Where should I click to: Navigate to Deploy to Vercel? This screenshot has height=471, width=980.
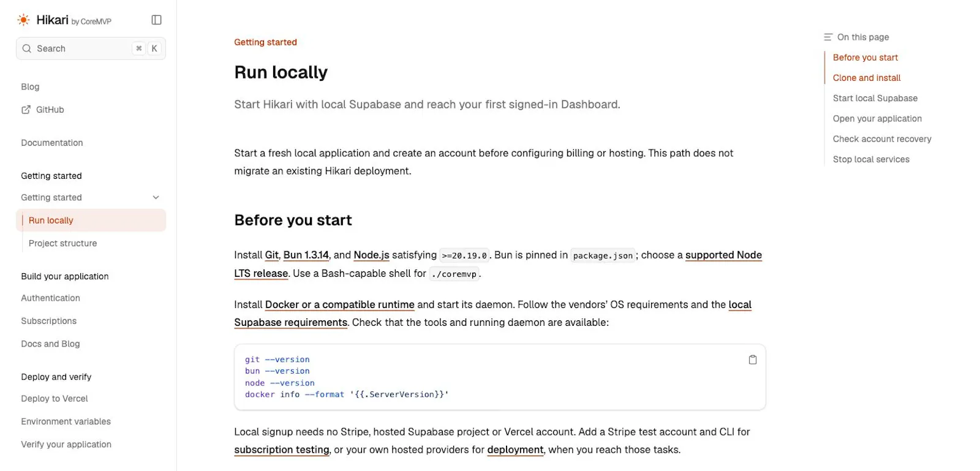pyautogui.click(x=55, y=399)
